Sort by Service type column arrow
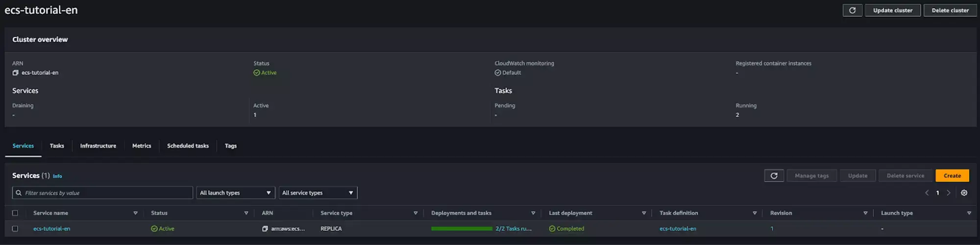Screen dimensions: 980x245 click(x=416, y=213)
